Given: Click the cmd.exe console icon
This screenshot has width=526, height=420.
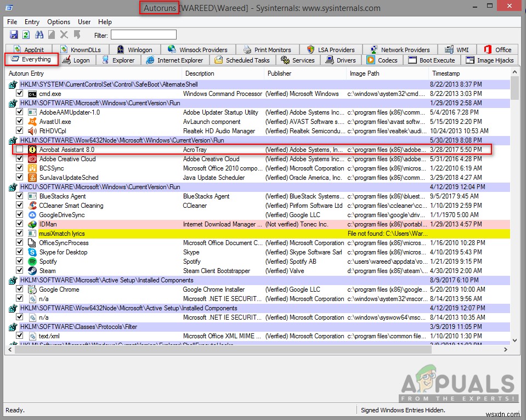Looking at the screenshot, I should coord(32,94).
